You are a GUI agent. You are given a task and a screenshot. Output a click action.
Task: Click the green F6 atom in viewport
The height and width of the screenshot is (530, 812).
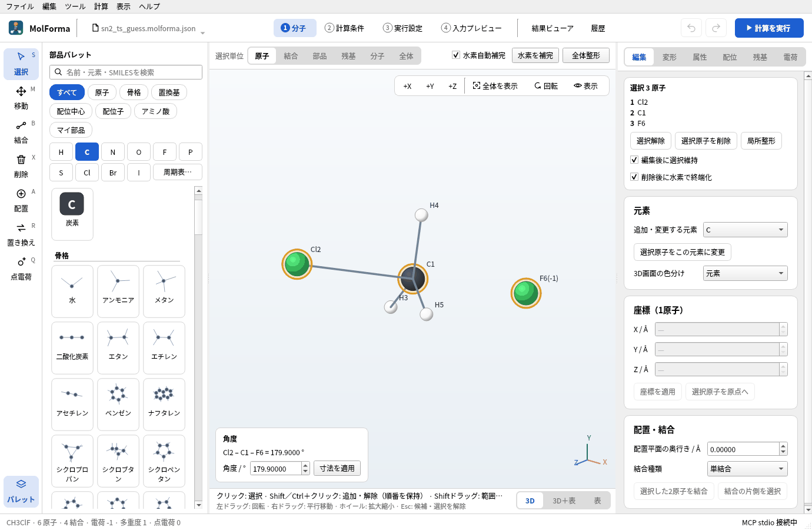click(x=525, y=293)
